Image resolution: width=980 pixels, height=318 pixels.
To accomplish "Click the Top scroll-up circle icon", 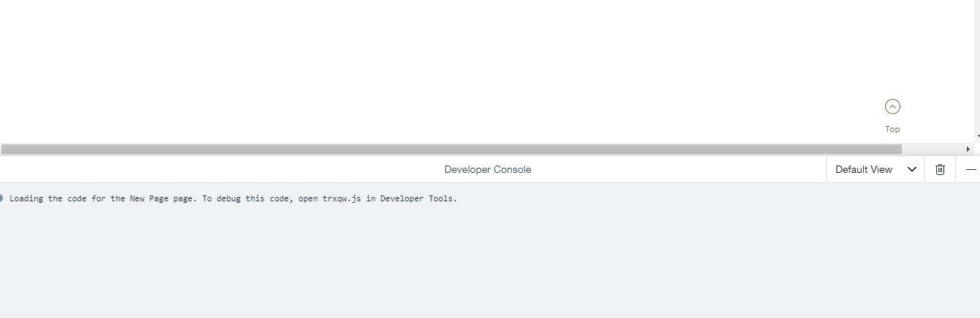I will [892, 106].
